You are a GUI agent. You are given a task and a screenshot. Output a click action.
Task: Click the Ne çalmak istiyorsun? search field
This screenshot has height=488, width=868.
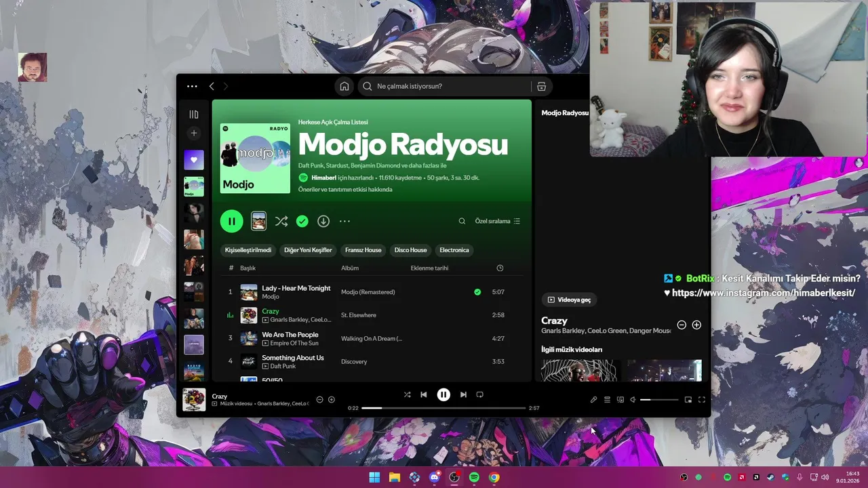(x=444, y=86)
